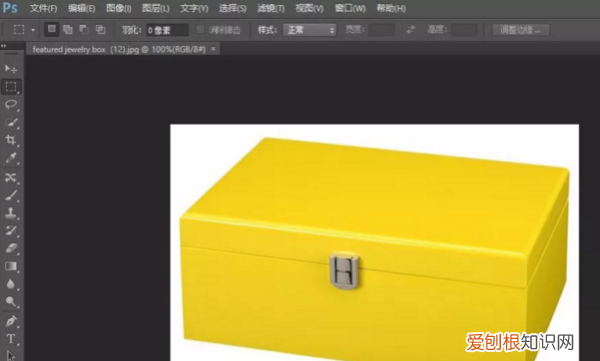Select the Quick Selection tool
This screenshot has height=361, width=600.
[x=11, y=123]
